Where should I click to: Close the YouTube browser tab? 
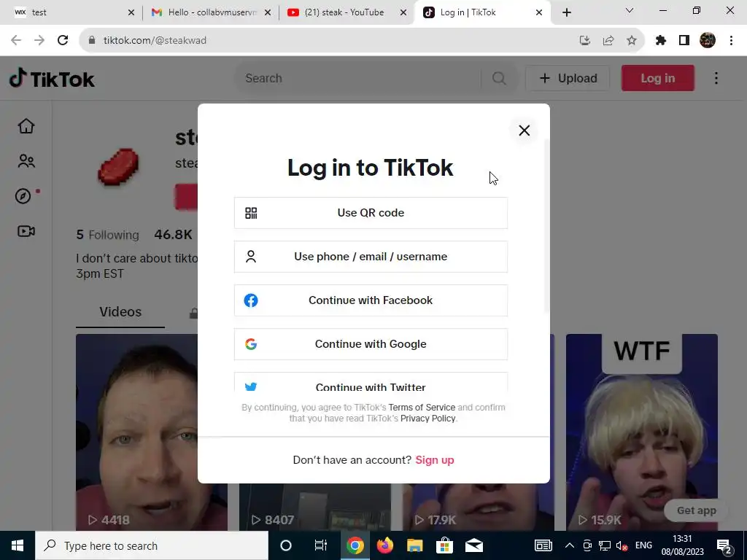(403, 12)
